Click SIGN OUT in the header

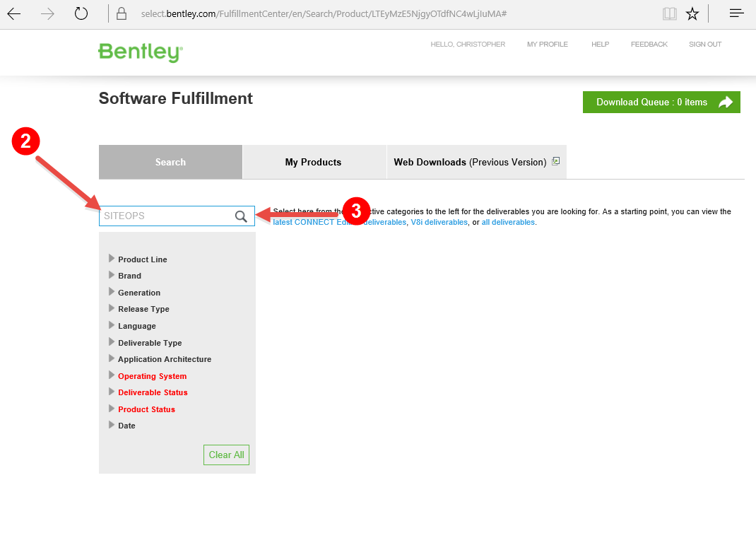(x=705, y=45)
